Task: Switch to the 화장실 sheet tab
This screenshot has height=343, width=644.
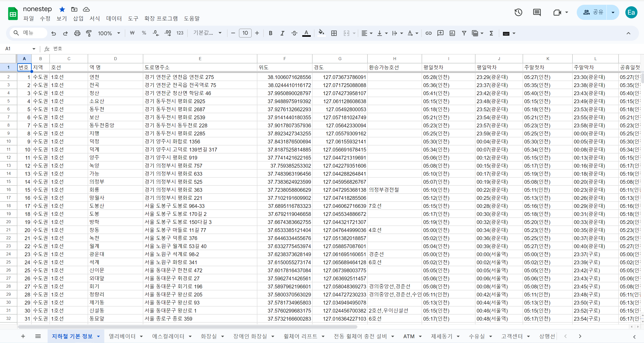Action: [209, 336]
